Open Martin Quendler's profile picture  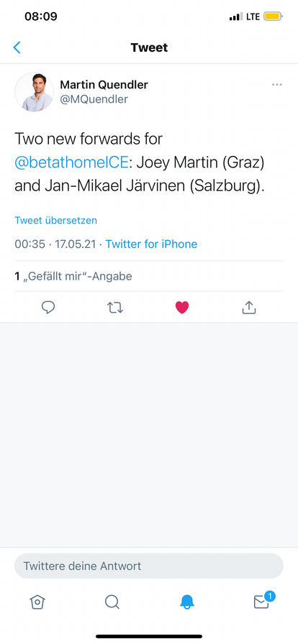34,92
